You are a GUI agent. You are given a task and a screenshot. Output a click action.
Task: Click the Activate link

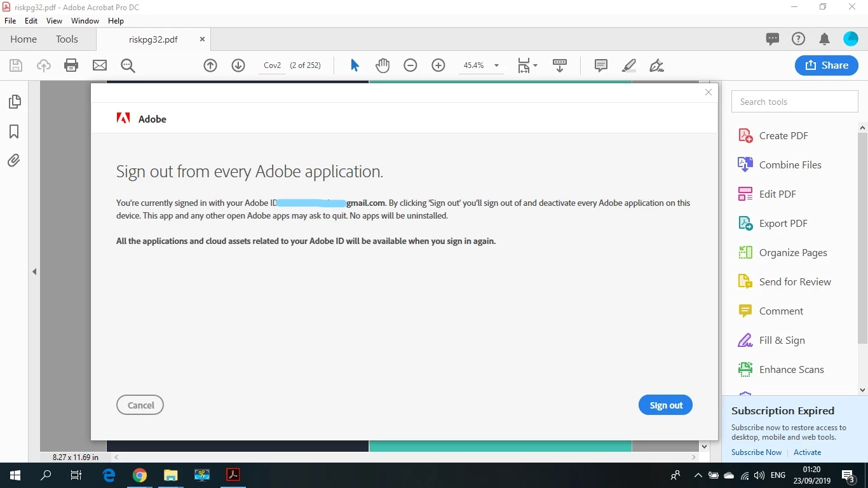click(x=808, y=452)
